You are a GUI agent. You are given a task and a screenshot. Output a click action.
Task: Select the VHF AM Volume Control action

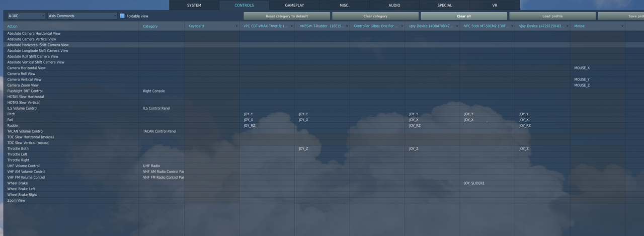point(26,172)
